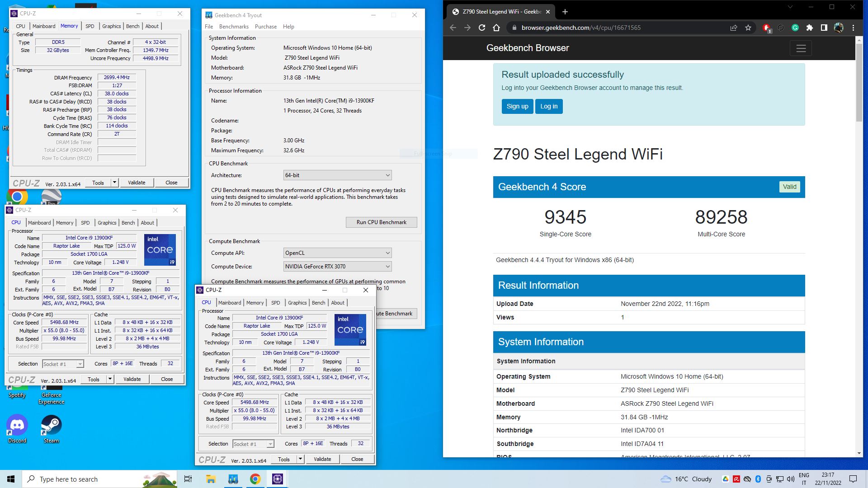Expand Socket #1 selection in front CPU-Z
The width and height of the screenshot is (868, 488).
click(x=253, y=444)
